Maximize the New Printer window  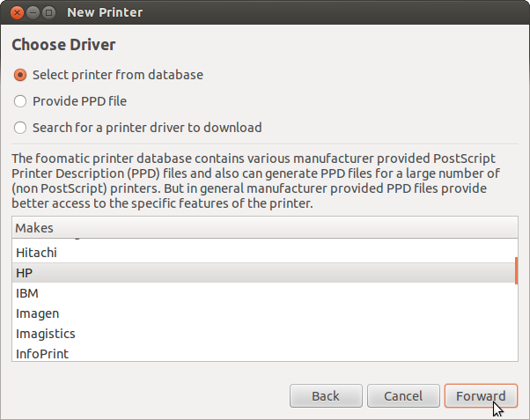(x=48, y=13)
